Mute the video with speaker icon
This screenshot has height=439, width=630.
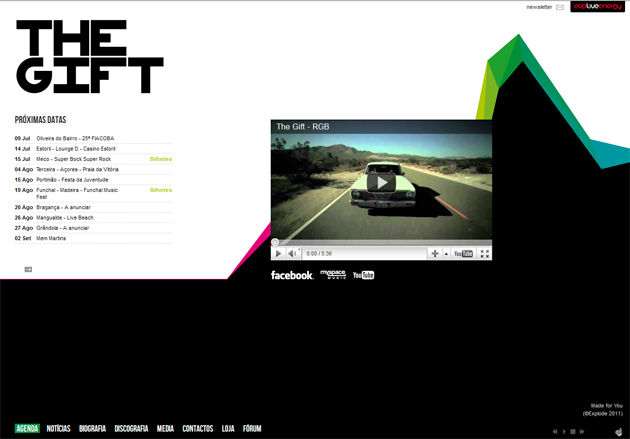tap(292, 253)
